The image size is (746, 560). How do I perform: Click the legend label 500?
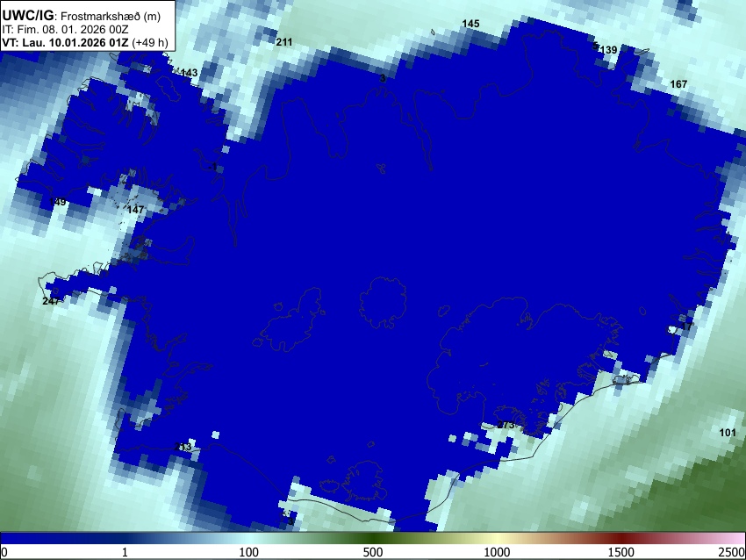pyautogui.click(x=373, y=552)
